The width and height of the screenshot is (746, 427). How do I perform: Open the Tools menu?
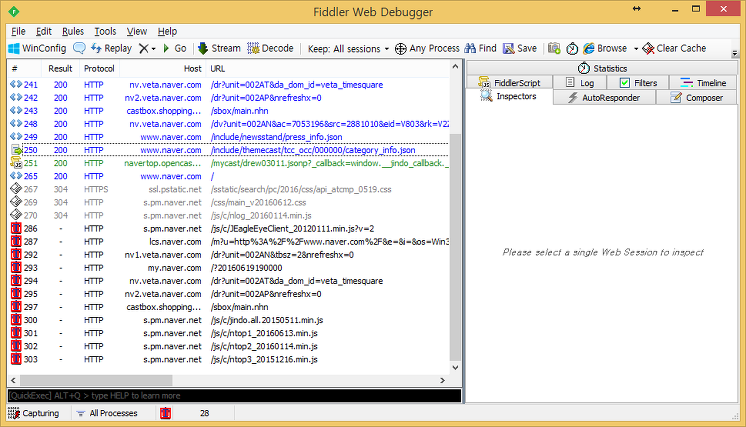105,31
